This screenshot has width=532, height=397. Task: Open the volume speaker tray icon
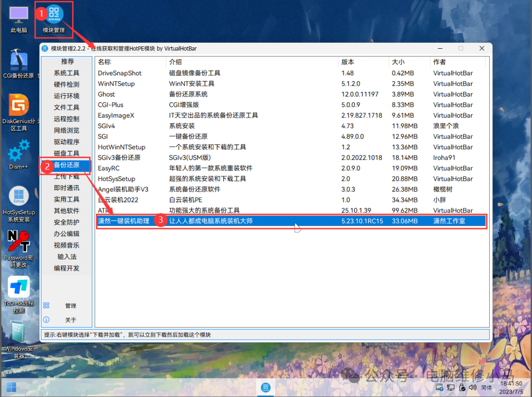pos(472,387)
